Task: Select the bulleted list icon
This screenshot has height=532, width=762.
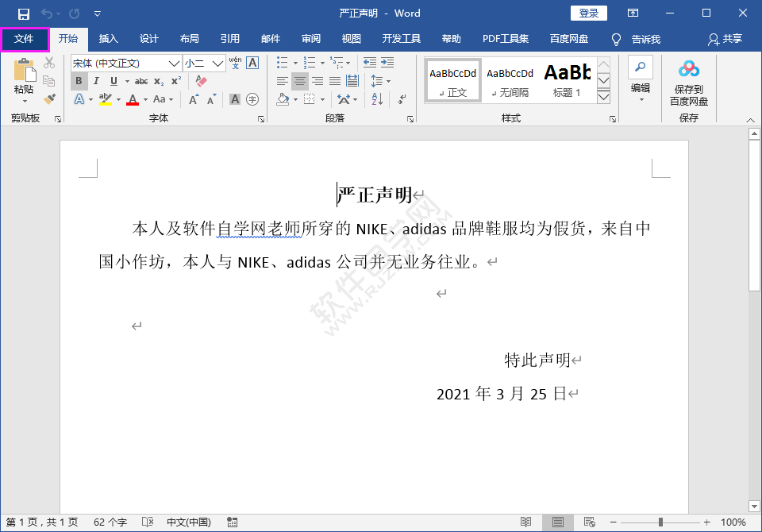Action: [x=283, y=63]
